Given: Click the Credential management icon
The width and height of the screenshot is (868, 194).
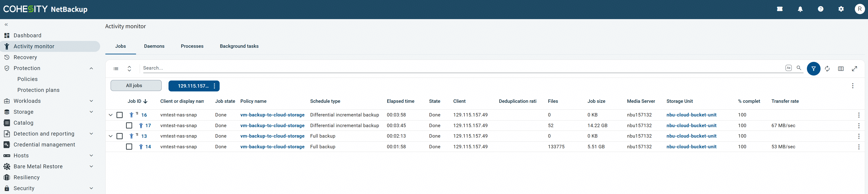Looking at the screenshot, I should pos(7,145).
